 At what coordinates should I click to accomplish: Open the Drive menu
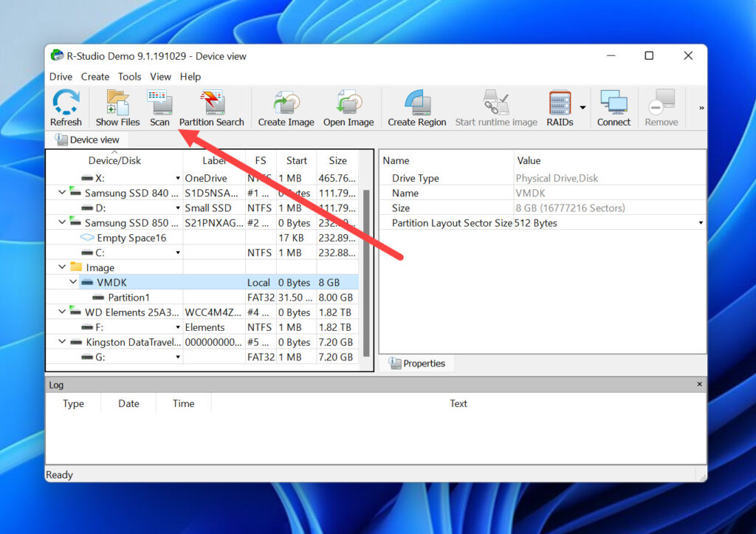61,76
